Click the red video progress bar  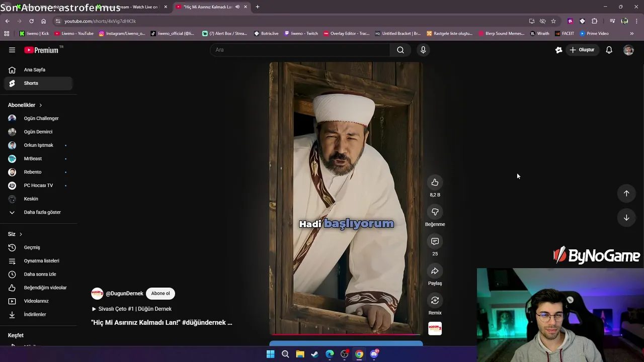click(346, 334)
